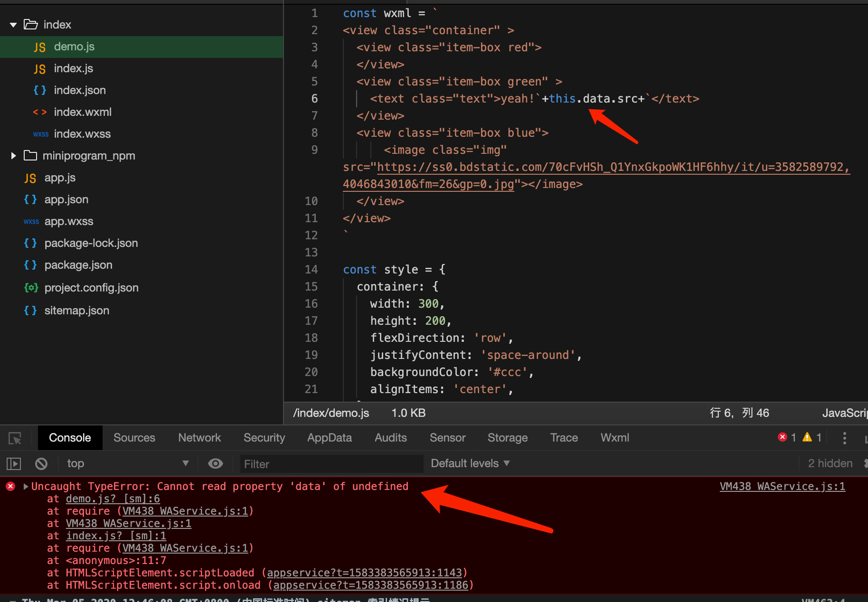Click the braces icon beside sitemap.json
The image size is (868, 602).
point(30,310)
